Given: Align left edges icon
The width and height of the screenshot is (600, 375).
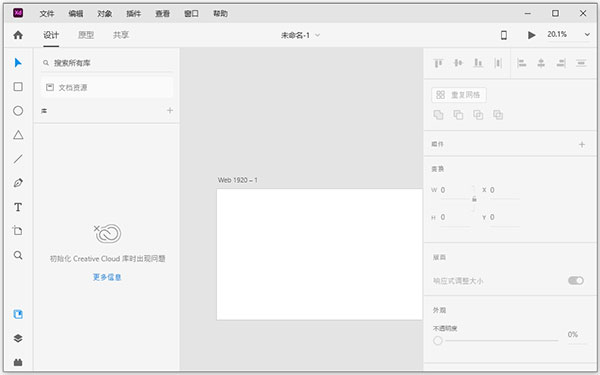Looking at the screenshot, I should [x=522, y=63].
